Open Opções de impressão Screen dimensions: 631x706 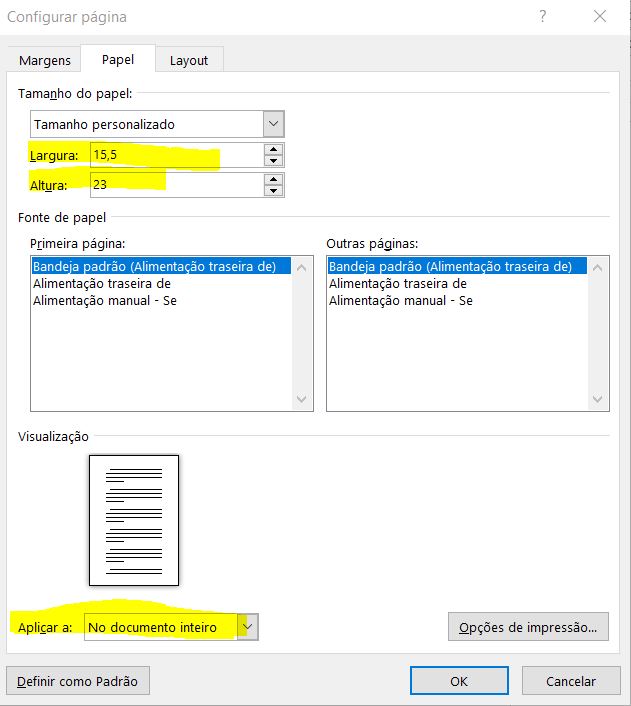(x=528, y=627)
